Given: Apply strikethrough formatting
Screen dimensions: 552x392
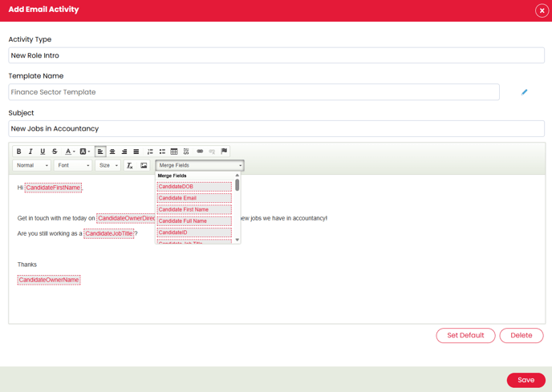Looking at the screenshot, I should point(55,152).
